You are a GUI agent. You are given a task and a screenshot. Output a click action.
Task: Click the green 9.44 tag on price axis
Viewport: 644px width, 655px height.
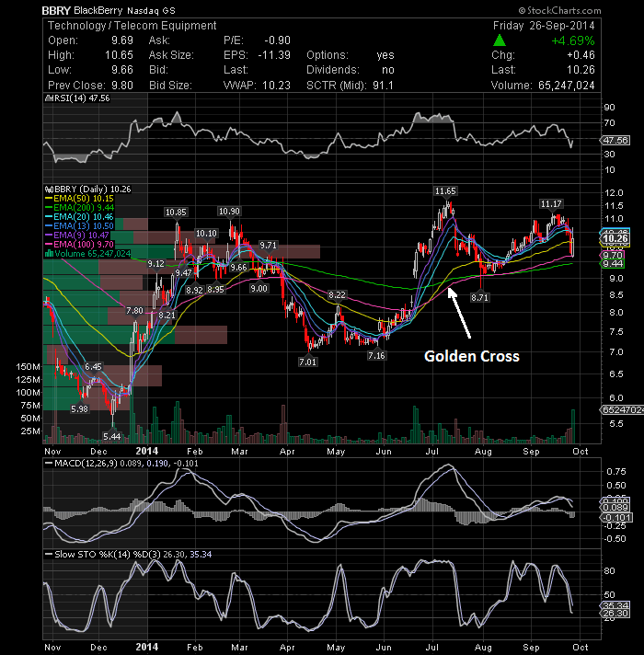(x=613, y=264)
